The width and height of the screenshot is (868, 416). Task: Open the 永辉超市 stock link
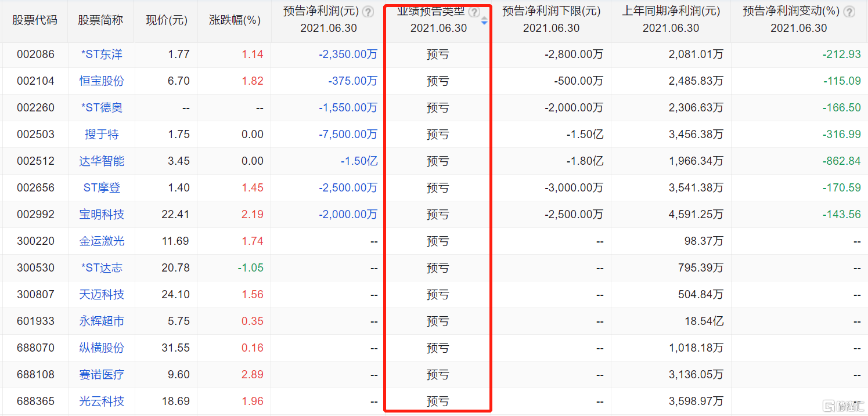pos(102,321)
